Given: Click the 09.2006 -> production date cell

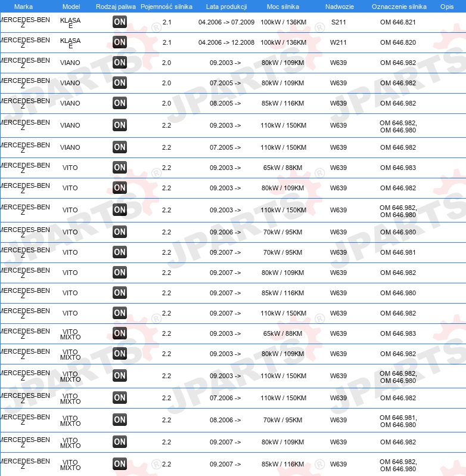Looking at the screenshot, I should tap(225, 232).
